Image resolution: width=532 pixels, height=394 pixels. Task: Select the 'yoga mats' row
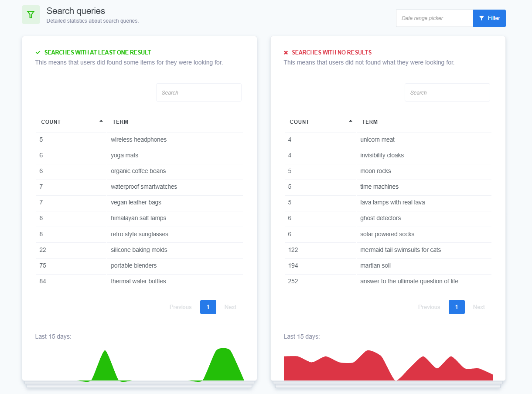[x=140, y=155]
